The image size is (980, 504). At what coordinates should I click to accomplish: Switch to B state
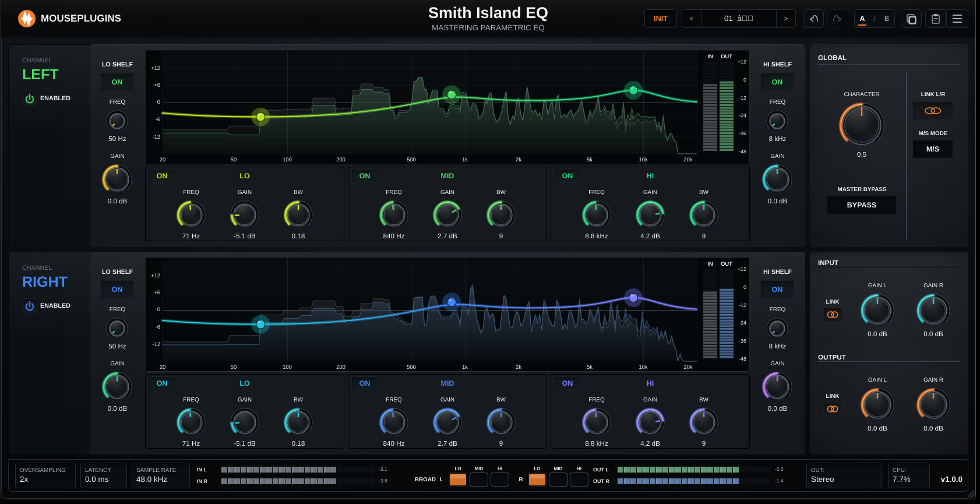click(x=887, y=19)
